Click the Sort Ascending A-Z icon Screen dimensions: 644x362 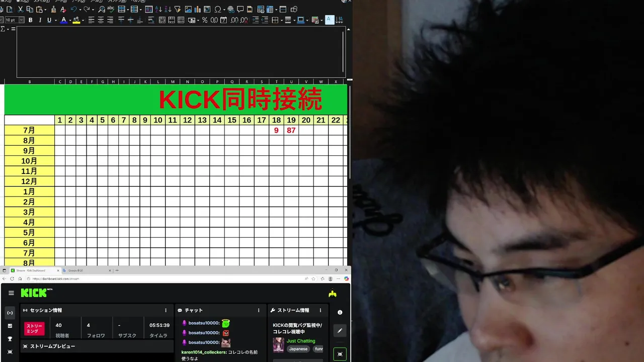(158, 10)
